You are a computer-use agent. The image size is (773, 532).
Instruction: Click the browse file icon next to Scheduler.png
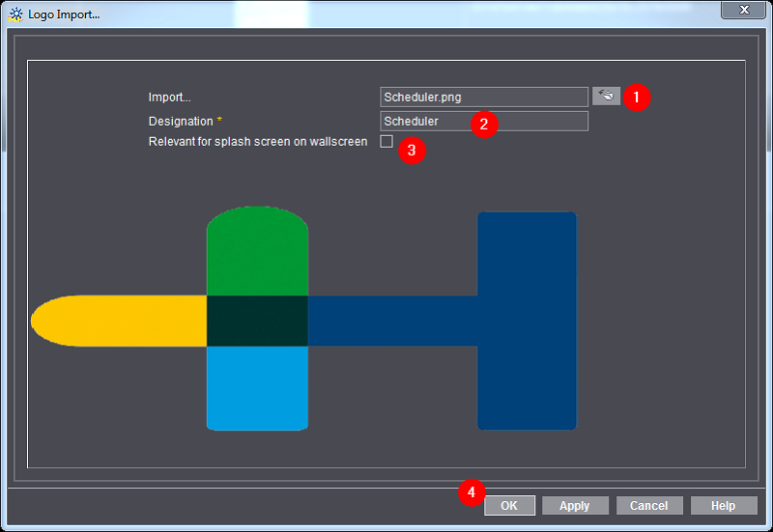coord(606,96)
